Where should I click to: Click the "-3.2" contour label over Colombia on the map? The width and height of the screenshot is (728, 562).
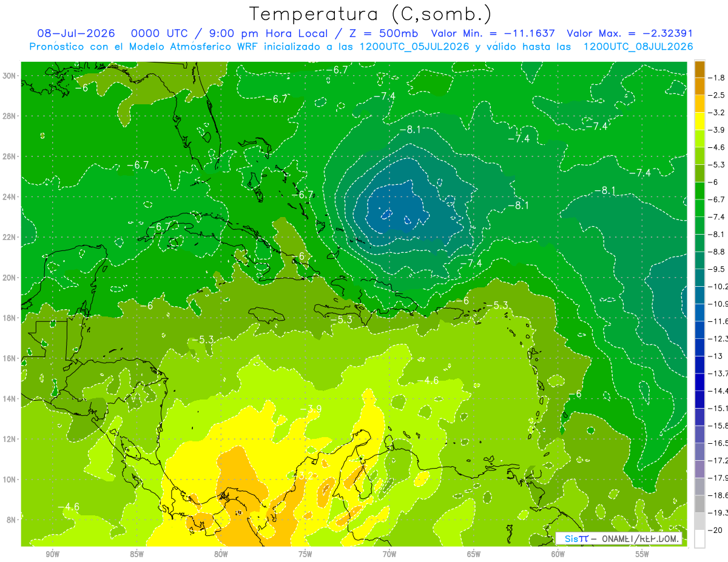click(x=302, y=475)
